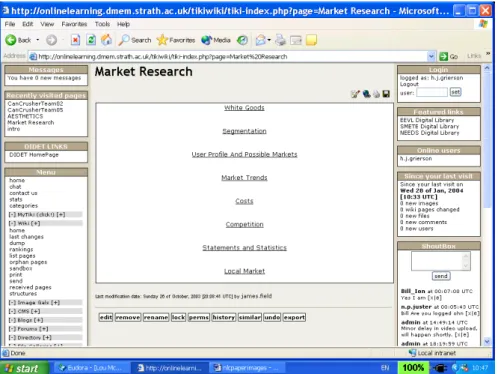This screenshot has width=498, height=374.
Task: Click the wiki page edit pencil icon
Action: (355, 94)
